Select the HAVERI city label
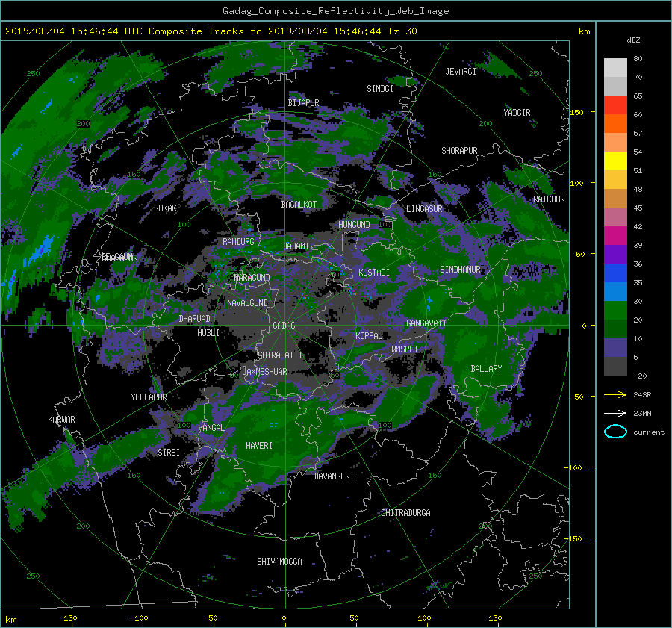672x628 pixels. [259, 446]
